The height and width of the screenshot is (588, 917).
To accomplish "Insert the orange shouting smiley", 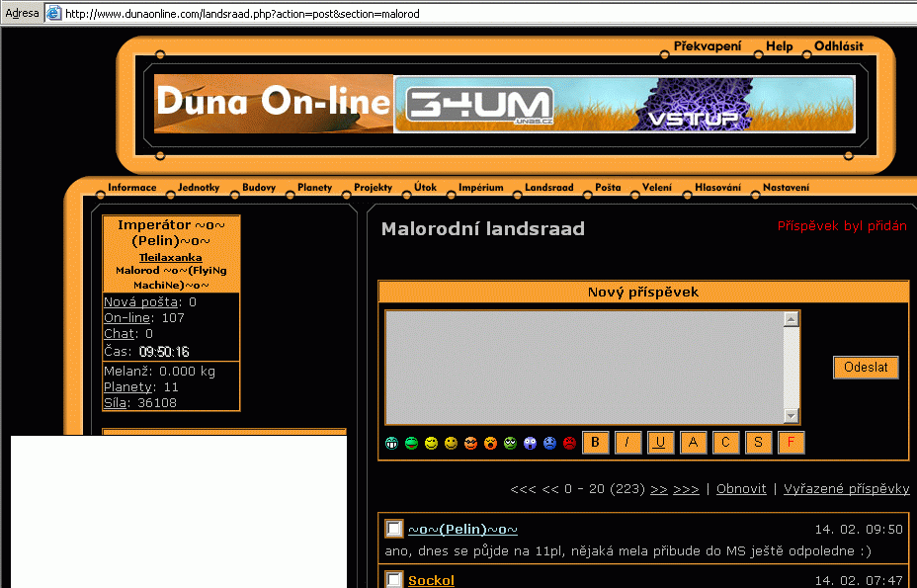I will (x=491, y=444).
